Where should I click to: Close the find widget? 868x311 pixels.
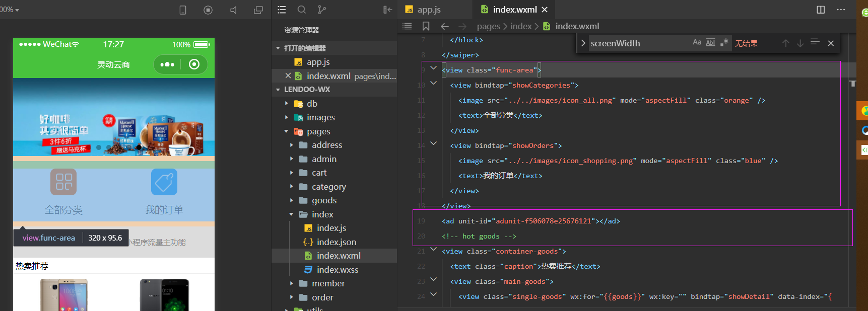pos(831,43)
